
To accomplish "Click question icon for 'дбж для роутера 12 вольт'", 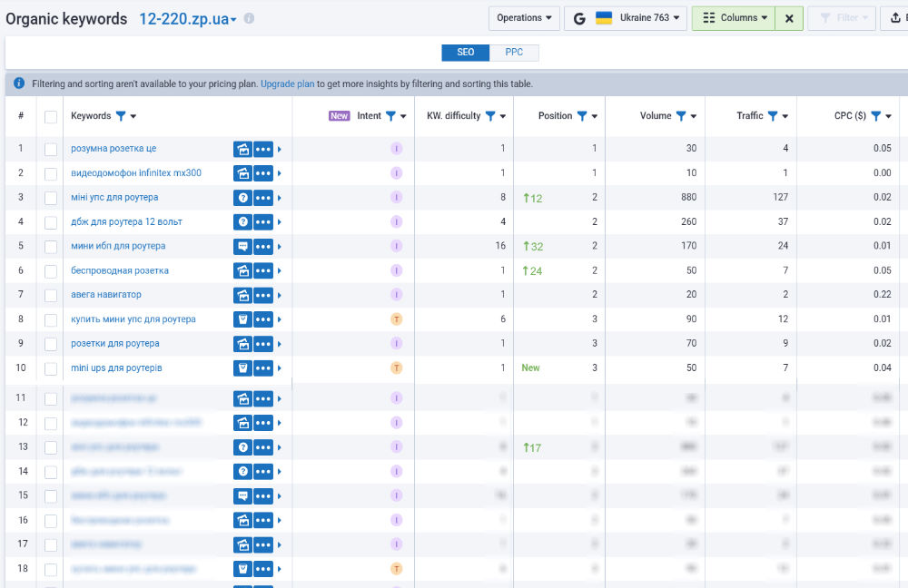I will tap(242, 222).
